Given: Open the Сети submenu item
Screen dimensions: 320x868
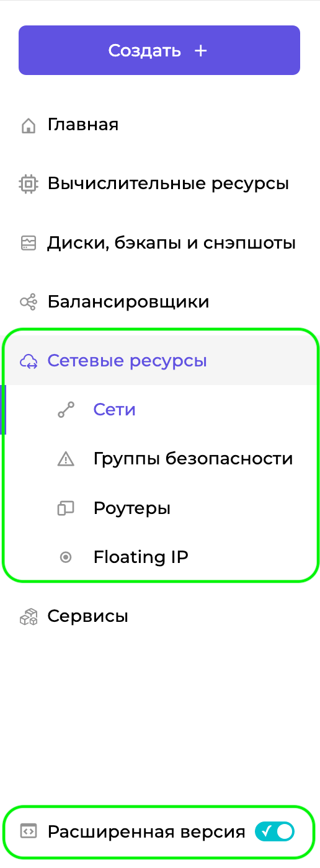Looking at the screenshot, I should (x=115, y=410).
